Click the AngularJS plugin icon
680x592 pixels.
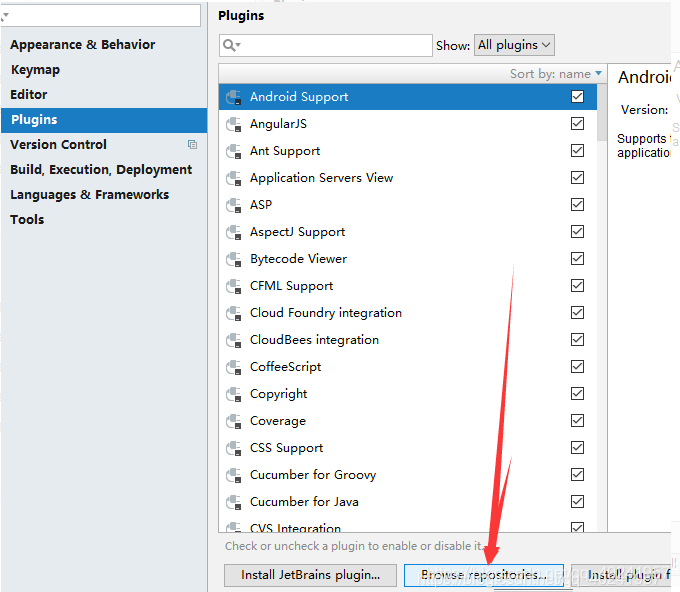[234, 124]
